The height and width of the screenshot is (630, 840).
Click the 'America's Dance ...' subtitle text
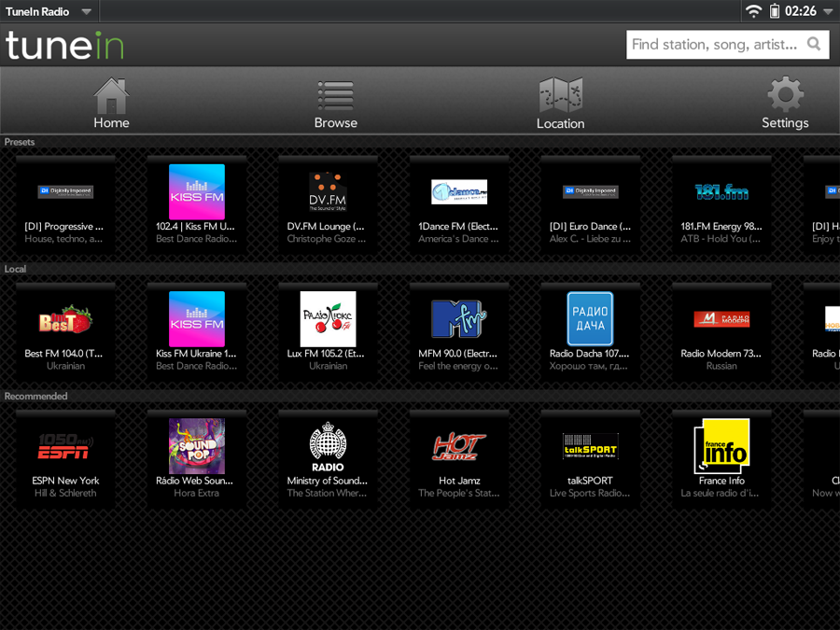[458, 239]
